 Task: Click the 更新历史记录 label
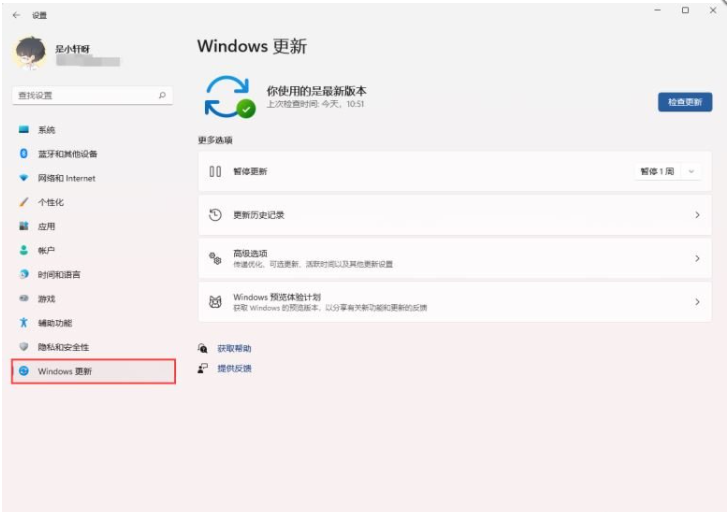[259, 215]
